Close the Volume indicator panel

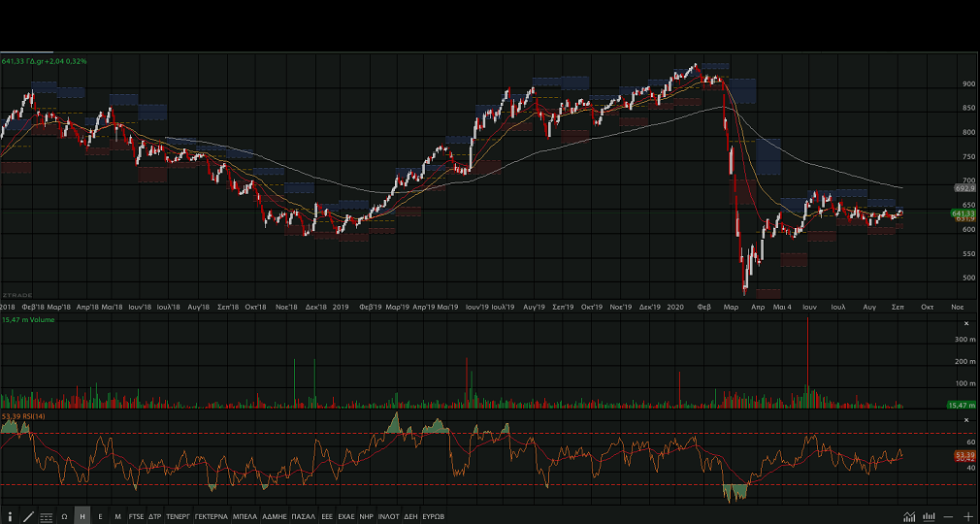pyautogui.click(x=965, y=319)
